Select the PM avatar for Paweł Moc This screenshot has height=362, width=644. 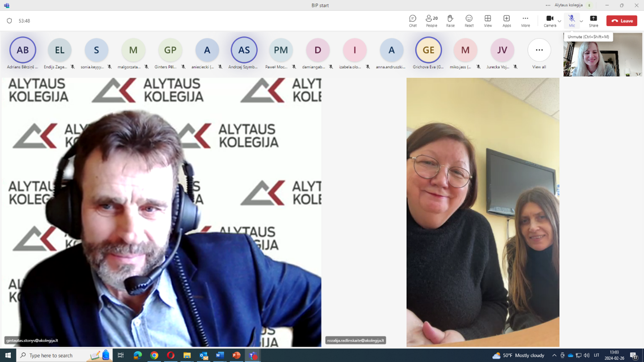(281, 50)
